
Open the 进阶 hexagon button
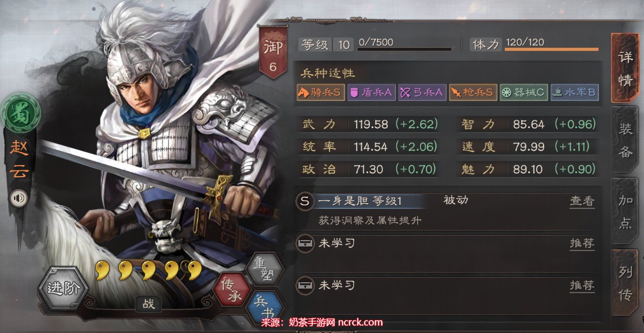(63, 289)
